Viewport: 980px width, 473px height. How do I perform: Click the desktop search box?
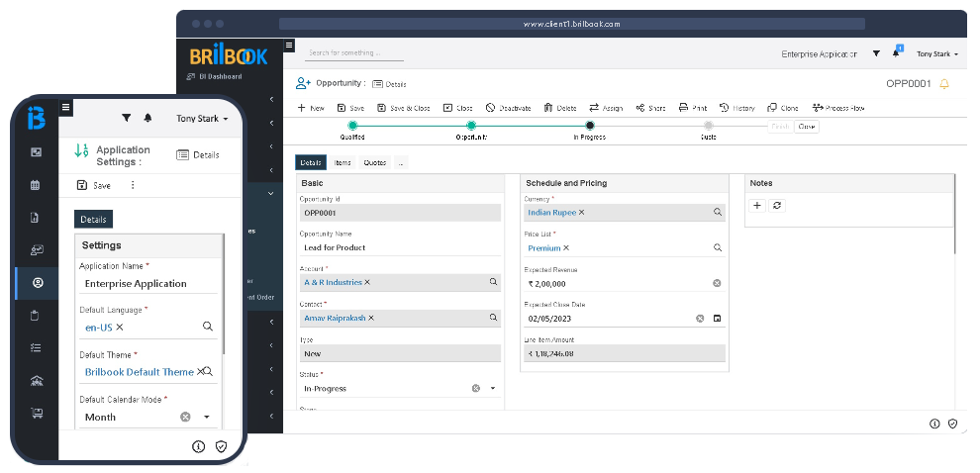pos(354,53)
